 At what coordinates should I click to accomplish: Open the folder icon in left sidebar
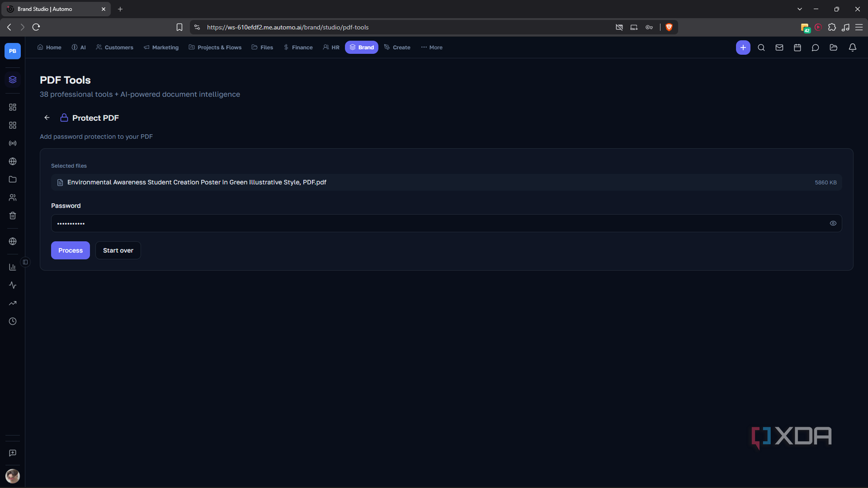[13, 179]
